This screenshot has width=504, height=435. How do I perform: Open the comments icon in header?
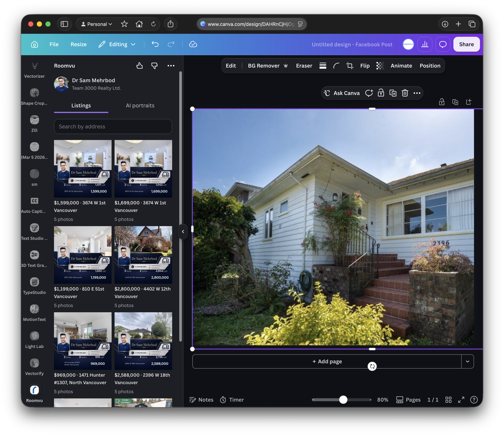tap(443, 44)
